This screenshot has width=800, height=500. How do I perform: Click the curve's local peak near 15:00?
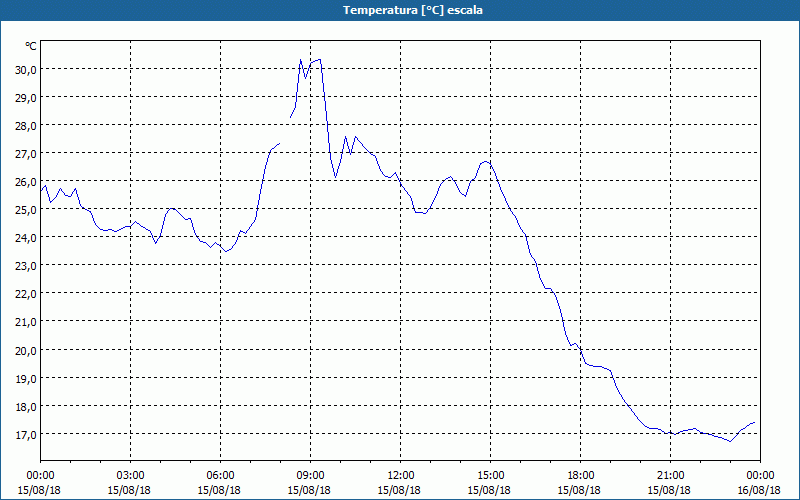[486, 161]
